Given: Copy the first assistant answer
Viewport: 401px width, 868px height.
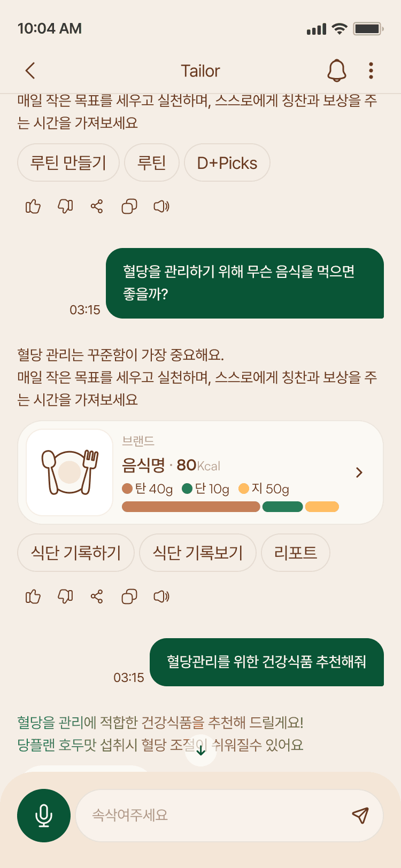Looking at the screenshot, I should coord(129,206).
